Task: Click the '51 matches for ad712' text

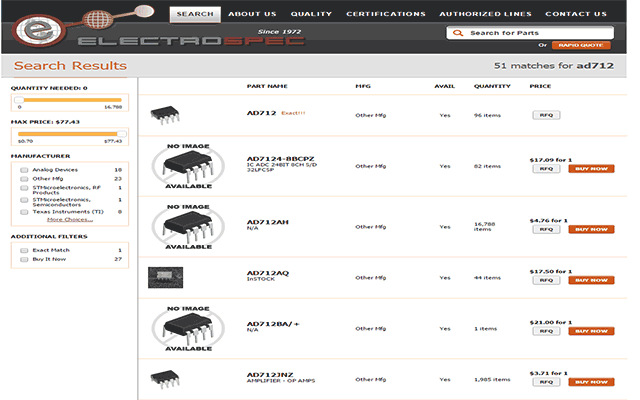Action: pyautogui.click(x=553, y=66)
